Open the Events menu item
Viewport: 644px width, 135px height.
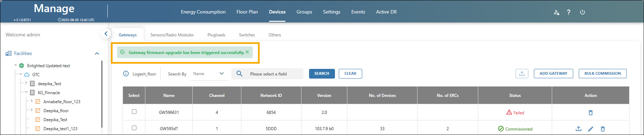tap(358, 12)
